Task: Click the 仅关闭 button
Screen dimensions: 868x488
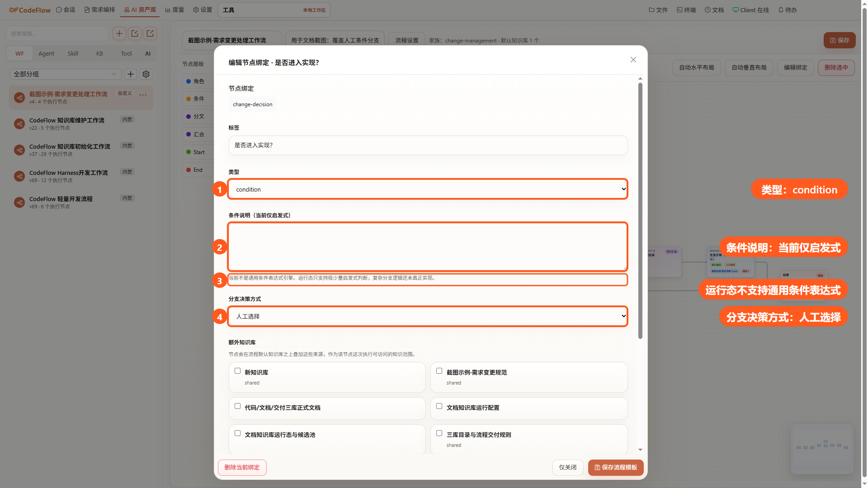Action: click(568, 468)
